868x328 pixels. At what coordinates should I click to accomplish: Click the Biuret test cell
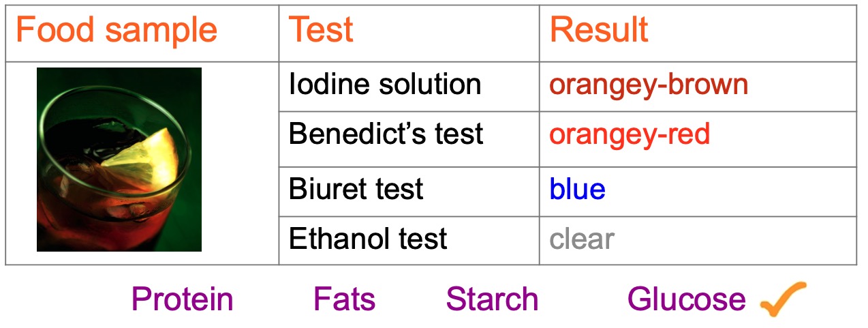(x=356, y=189)
